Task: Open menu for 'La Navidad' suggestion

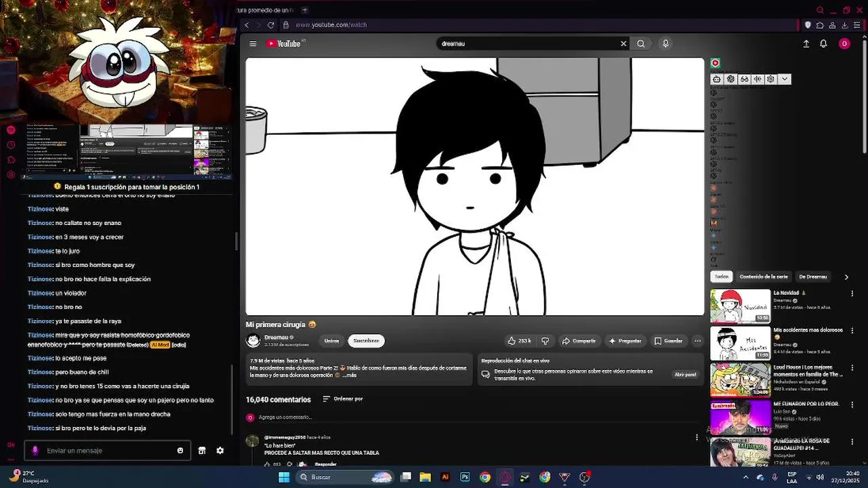Action: (x=852, y=293)
